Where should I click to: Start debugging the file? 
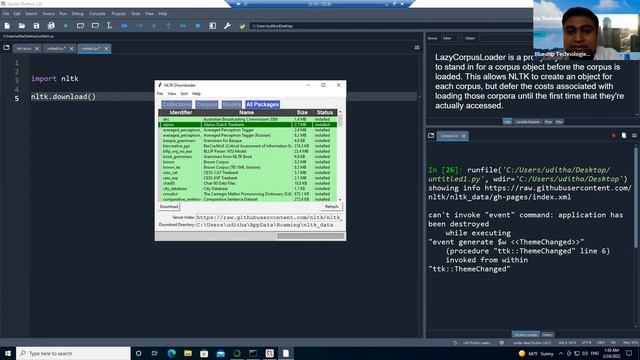click(124, 26)
